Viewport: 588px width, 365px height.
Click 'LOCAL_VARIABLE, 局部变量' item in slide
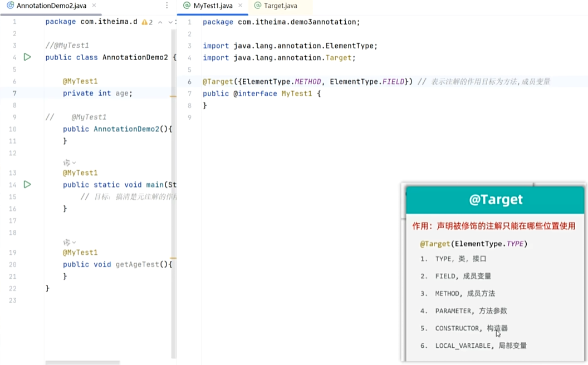[x=481, y=346]
